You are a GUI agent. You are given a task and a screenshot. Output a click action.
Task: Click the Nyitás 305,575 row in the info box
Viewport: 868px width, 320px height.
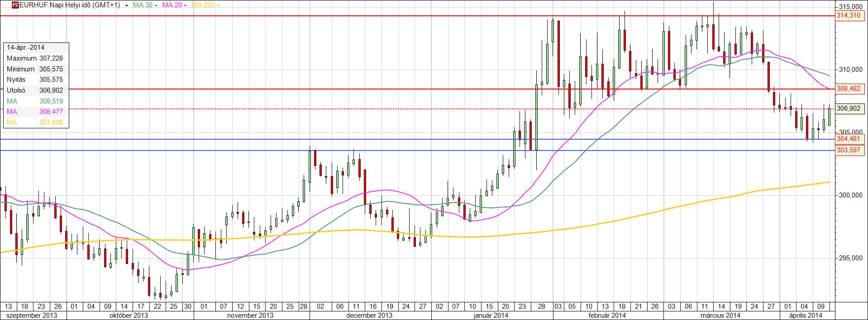(x=35, y=80)
